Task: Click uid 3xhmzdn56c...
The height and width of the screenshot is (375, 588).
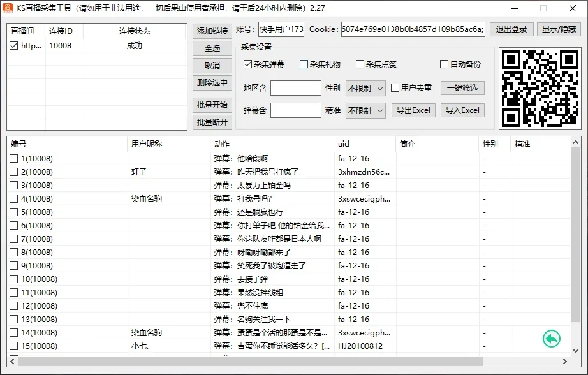Action: (364, 172)
